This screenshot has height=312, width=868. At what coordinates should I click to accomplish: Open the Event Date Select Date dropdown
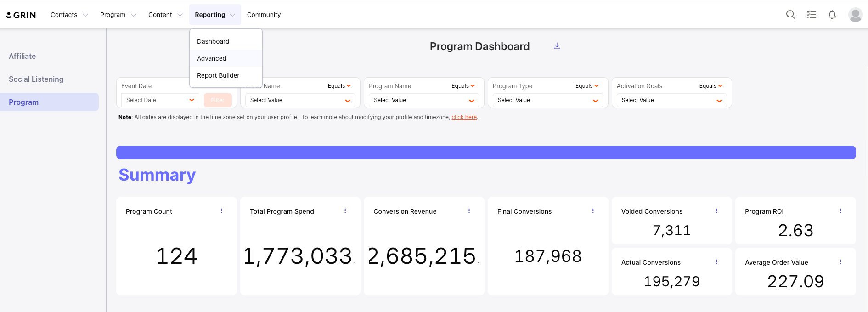[x=160, y=100]
